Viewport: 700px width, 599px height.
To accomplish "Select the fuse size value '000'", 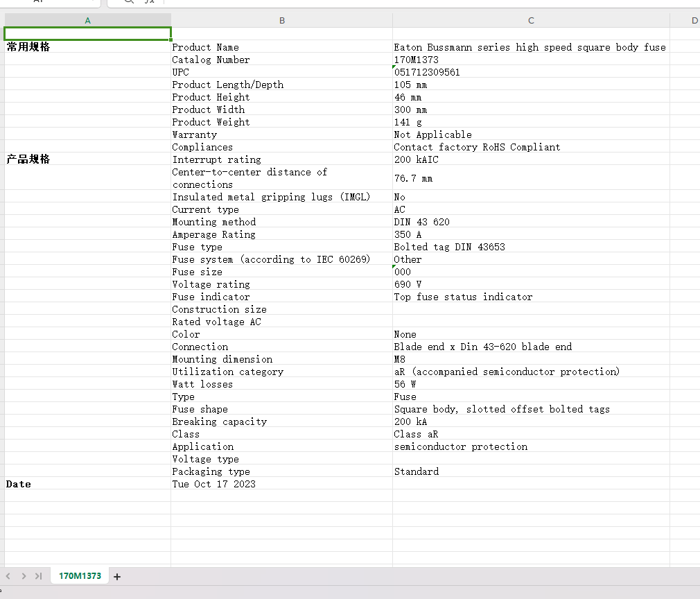I will pos(531,272).
